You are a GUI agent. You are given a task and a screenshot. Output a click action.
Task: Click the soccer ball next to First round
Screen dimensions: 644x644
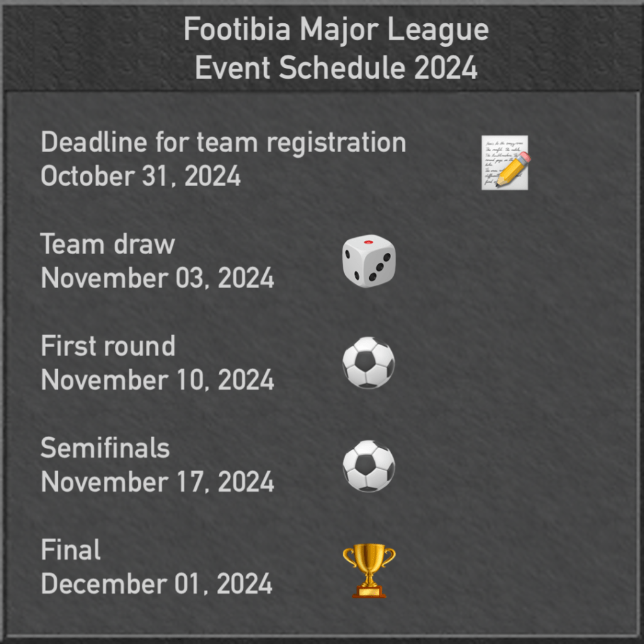369,363
